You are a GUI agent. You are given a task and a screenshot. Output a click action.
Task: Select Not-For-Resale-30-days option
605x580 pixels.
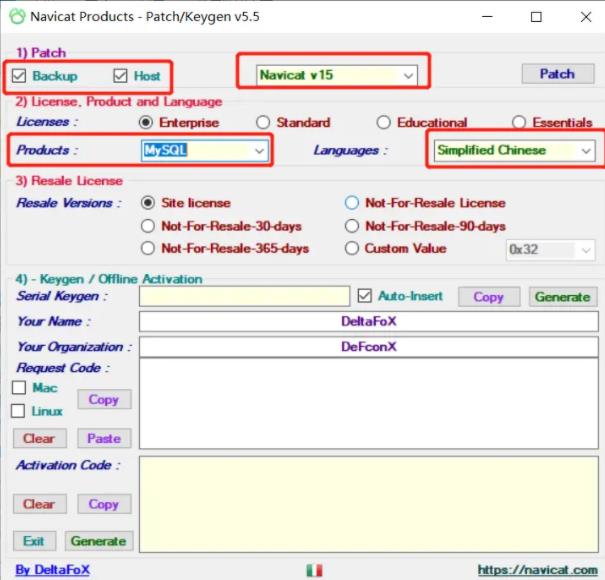(148, 226)
